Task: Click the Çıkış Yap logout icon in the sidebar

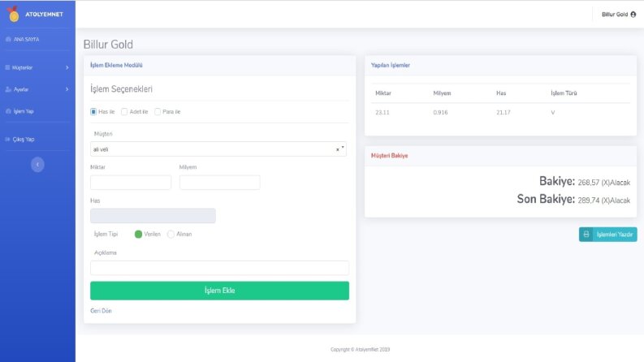Action: (7, 139)
